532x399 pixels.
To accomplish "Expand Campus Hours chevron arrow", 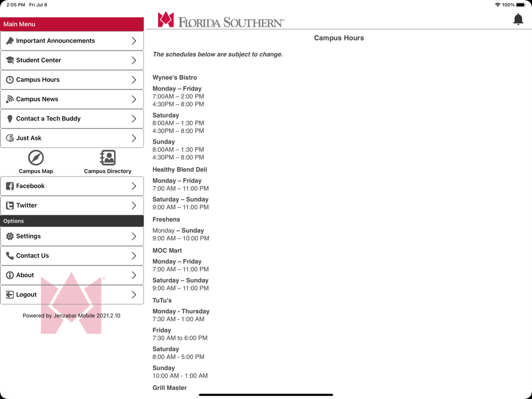I will coord(134,80).
